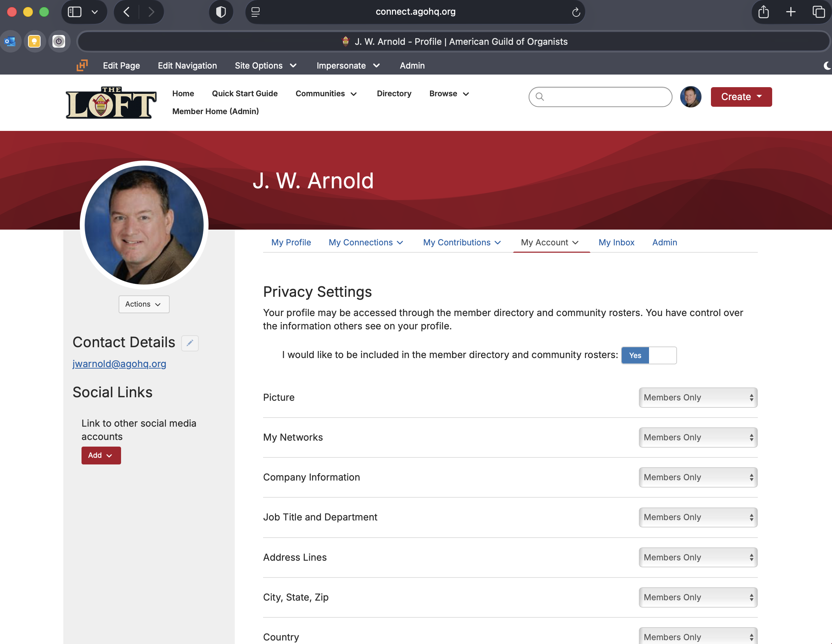This screenshot has width=832, height=644.
Task: Click the Higher Logic admin logo icon
Action: (x=82, y=65)
